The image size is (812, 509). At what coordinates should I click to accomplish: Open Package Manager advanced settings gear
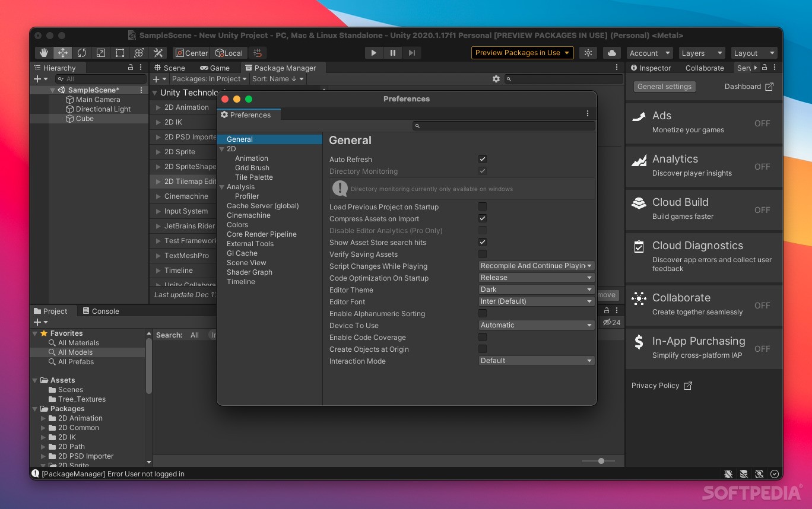(496, 78)
